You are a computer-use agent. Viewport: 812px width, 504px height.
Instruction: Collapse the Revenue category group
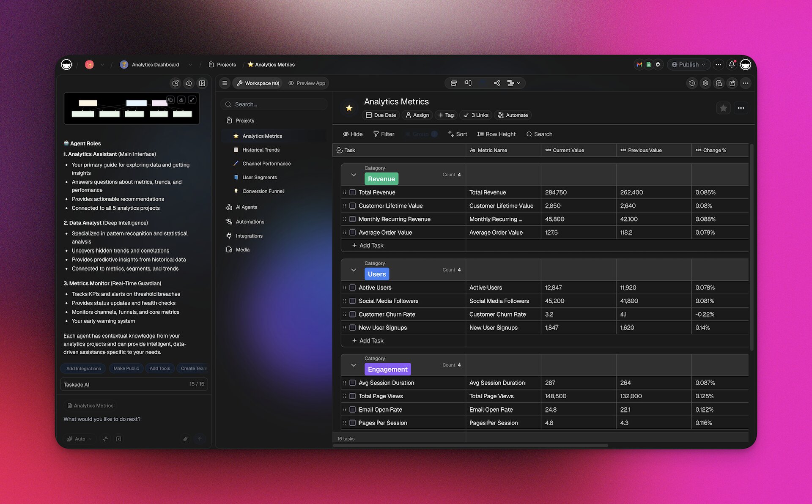(x=354, y=175)
